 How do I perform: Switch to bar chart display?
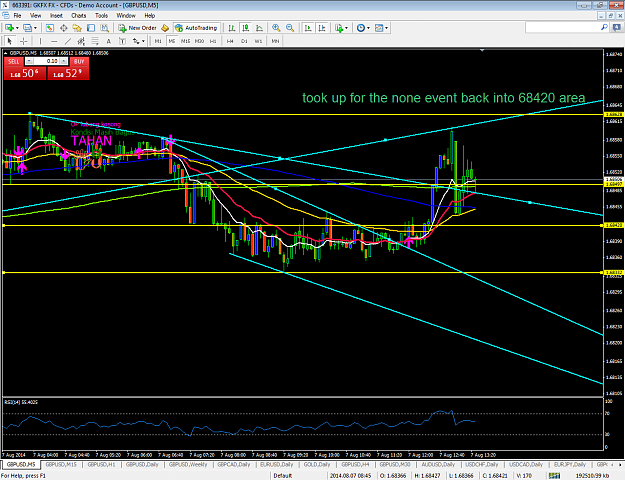click(232, 28)
